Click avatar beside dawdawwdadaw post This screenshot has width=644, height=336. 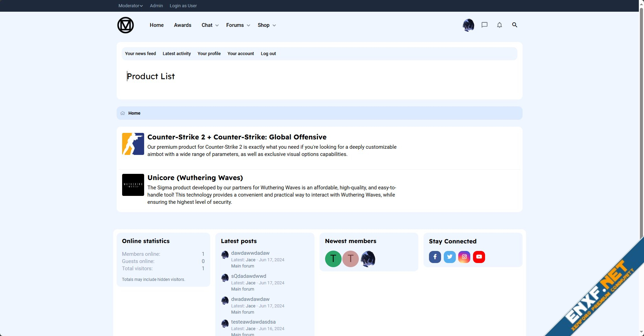coord(225,255)
